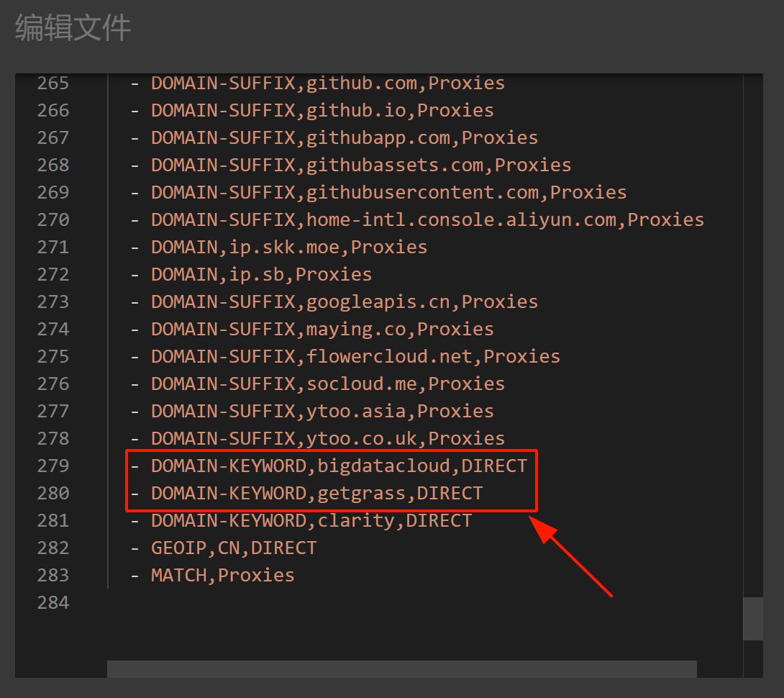This screenshot has height=698, width=784.
Task: Click the MATCH,Proxies final rule
Action: (x=223, y=576)
